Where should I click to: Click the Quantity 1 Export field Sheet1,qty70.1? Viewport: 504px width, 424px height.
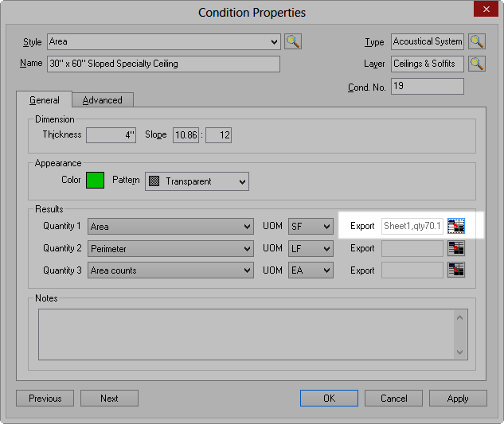(412, 226)
